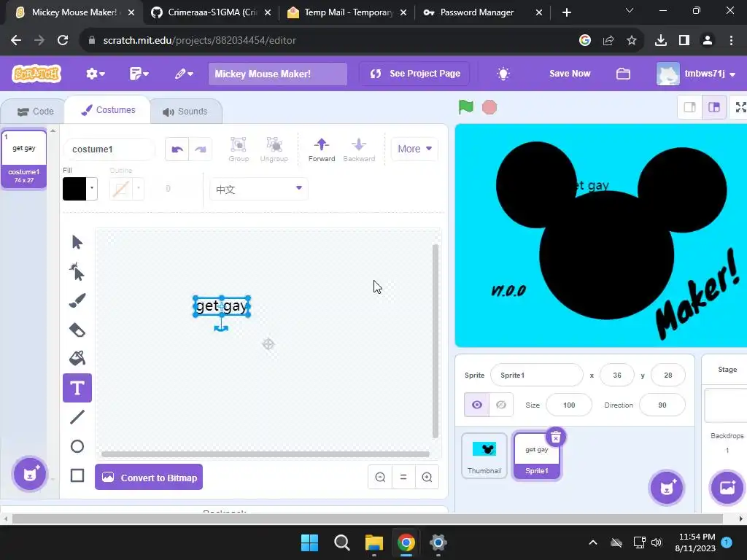Select the Fill bucket tool

77,358
